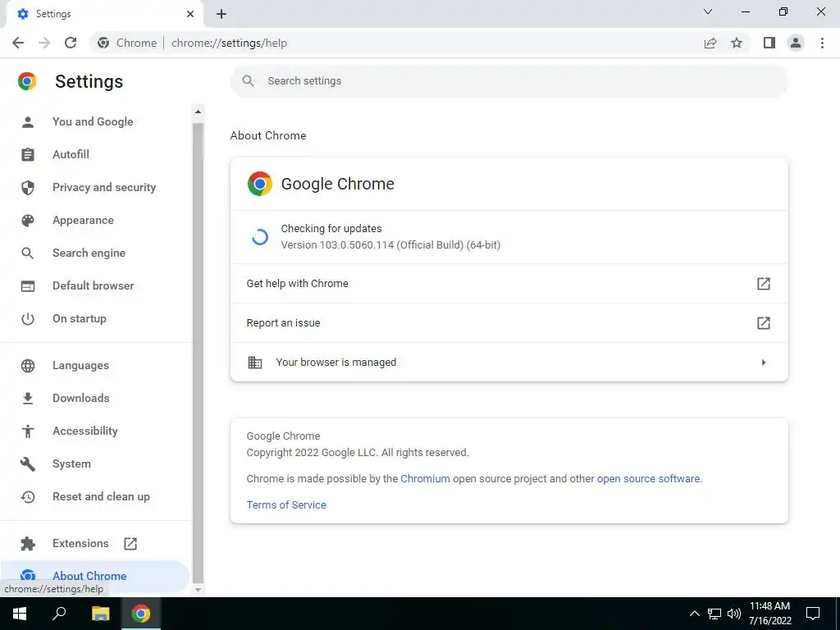Show hidden system tray icons
Viewport: 840px width, 630px height.
coord(694,614)
